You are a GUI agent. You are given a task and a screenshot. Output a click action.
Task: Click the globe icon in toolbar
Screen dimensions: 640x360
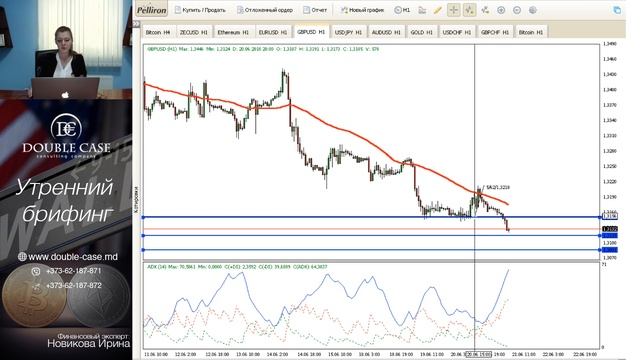click(533, 10)
